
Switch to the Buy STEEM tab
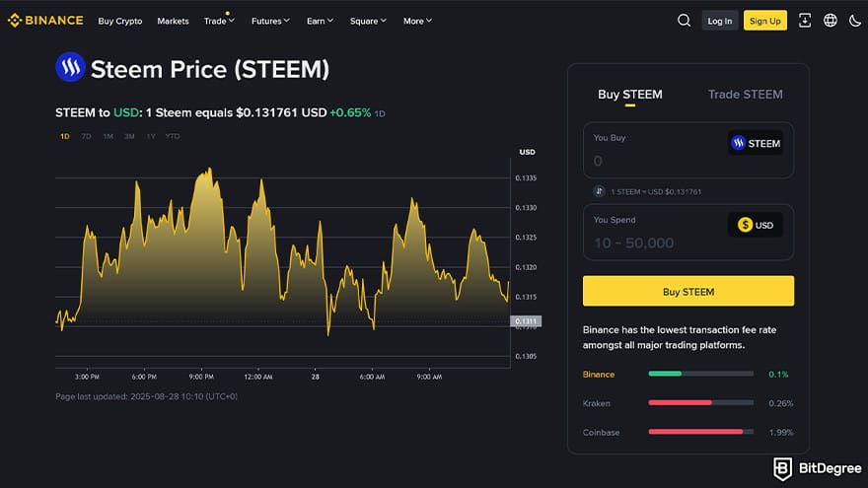(x=630, y=95)
